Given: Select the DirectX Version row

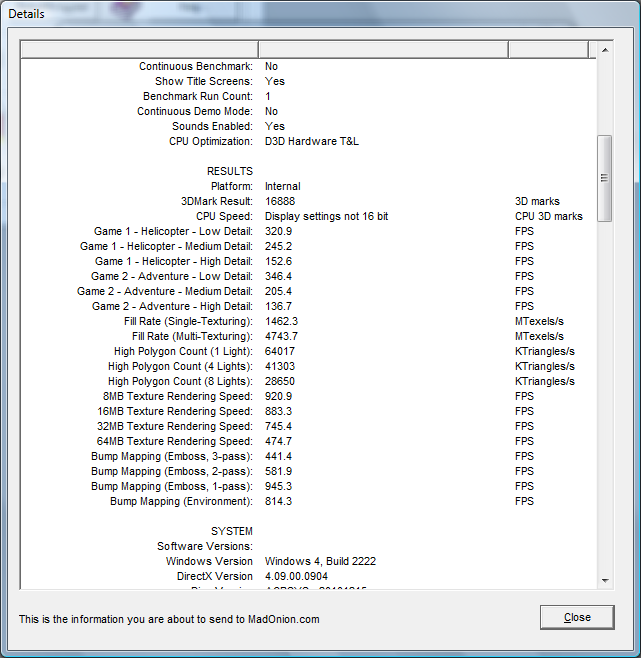Looking at the screenshot, I should tap(214, 576).
